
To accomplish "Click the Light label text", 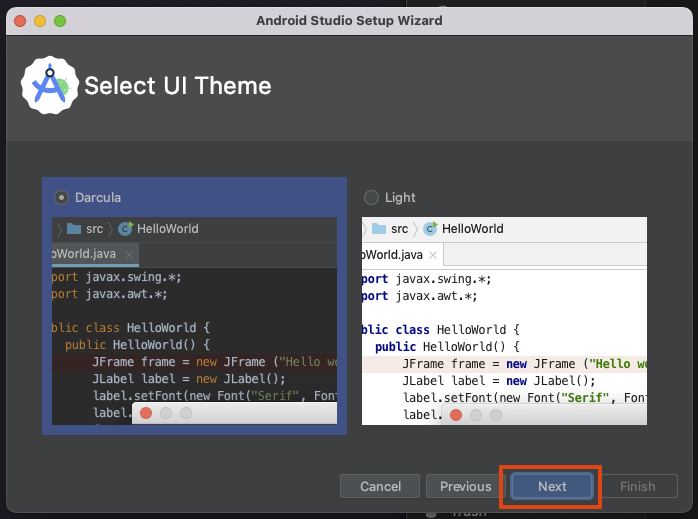I will point(400,197).
